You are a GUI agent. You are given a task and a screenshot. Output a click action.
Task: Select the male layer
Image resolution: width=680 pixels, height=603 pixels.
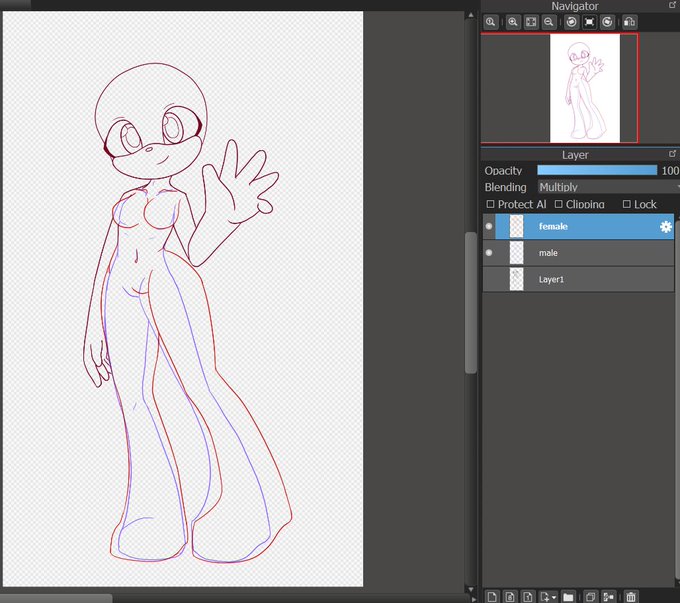click(579, 253)
